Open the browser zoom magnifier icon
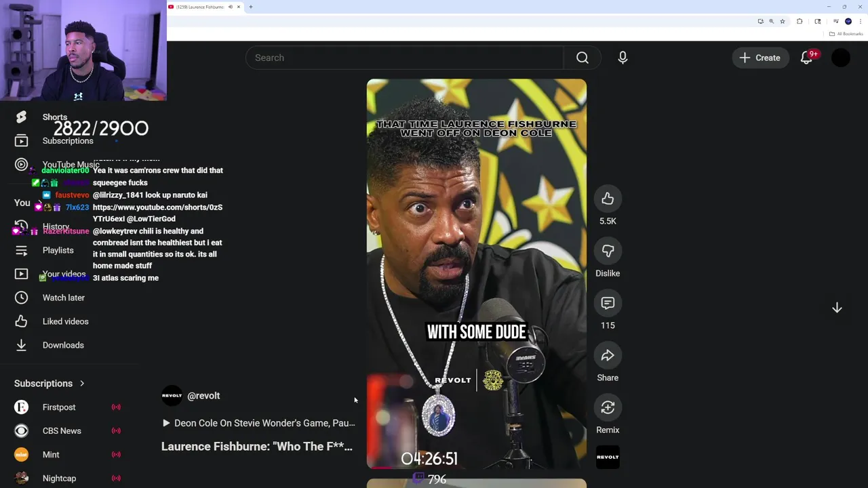868x488 pixels. [771, 21]
